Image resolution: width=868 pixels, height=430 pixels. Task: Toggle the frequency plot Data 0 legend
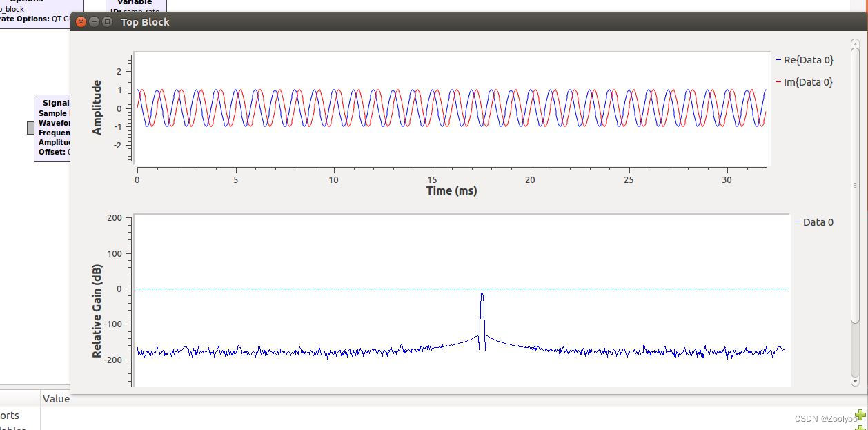[x=814, y=222]
